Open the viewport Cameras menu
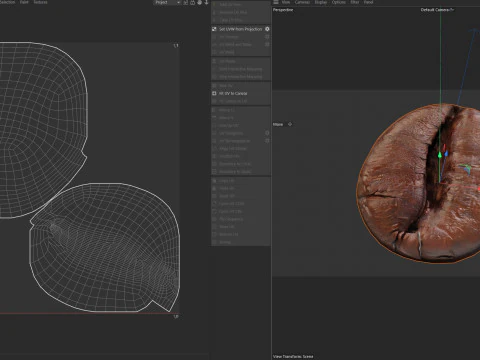Viewport: 480px width, 360px height. tap(302, 2)
